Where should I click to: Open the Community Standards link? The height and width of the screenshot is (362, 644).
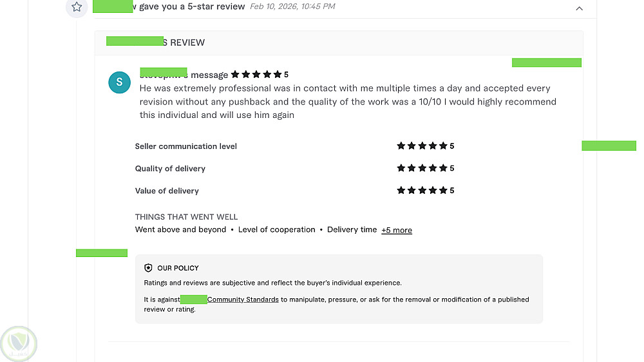click(243, 300)
